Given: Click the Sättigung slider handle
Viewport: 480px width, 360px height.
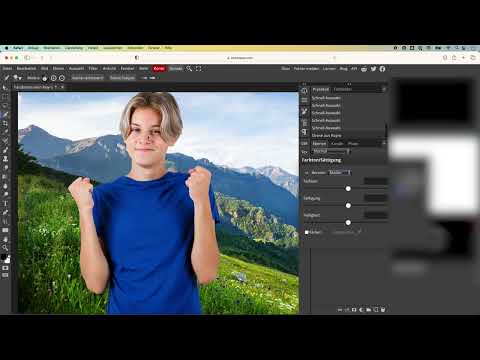Looking at the screenshot, I should [348, 206].
